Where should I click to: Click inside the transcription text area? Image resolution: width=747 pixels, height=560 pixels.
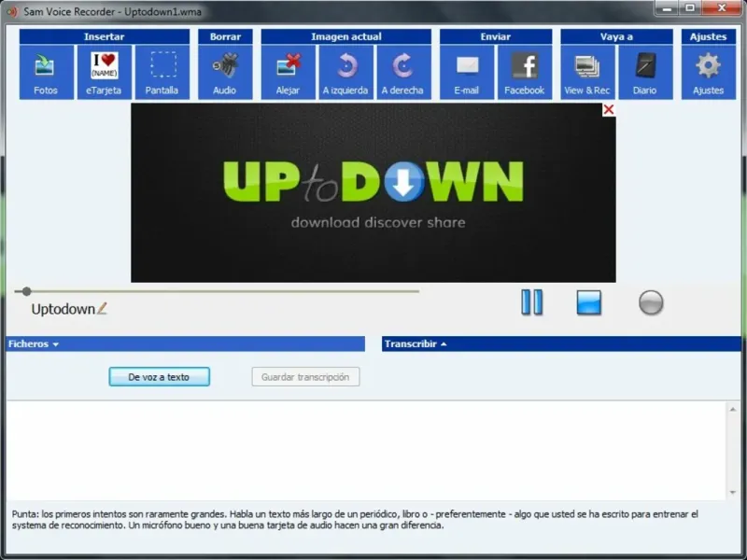(x=366, y=451)
